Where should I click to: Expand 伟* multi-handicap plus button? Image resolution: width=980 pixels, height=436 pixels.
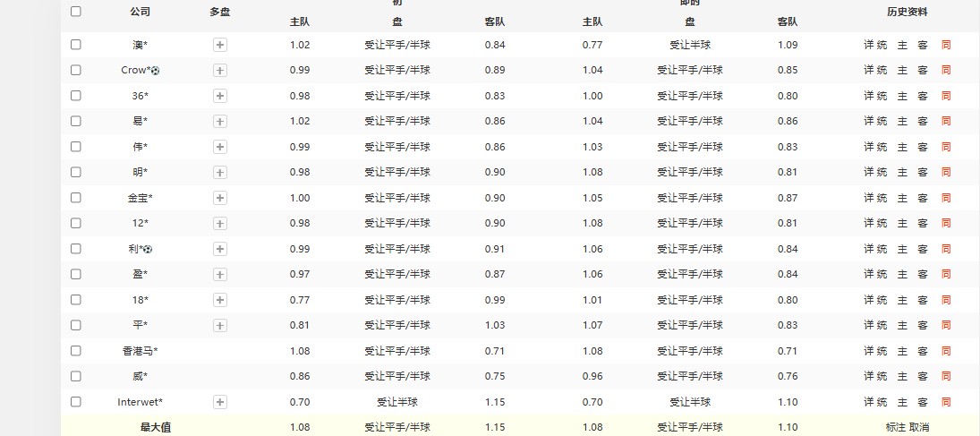coord(220,147)
